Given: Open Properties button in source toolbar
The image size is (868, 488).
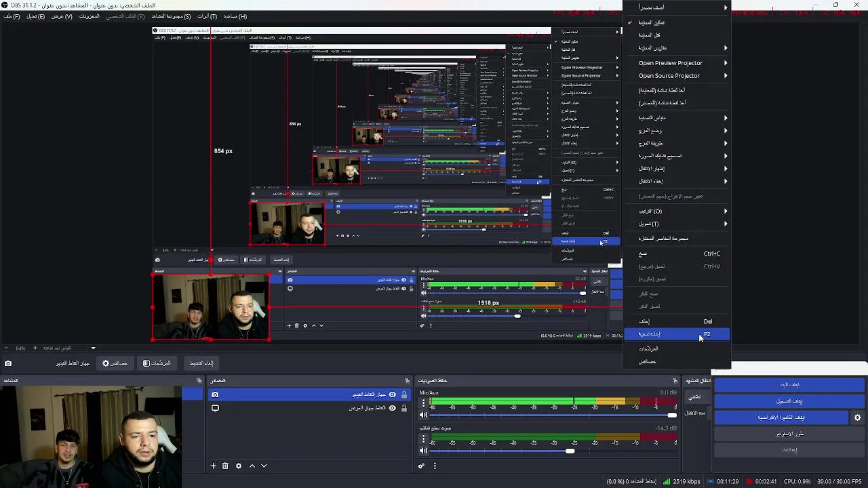Looking at the screenshot, I should point(115,363).
